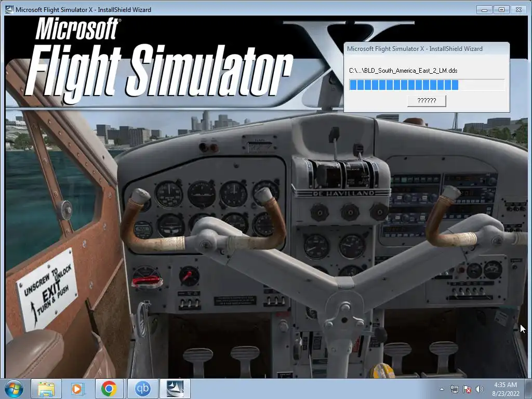Click the install progress bar
The height and width of the screenshot is (399, 532).
coord(427,85)
